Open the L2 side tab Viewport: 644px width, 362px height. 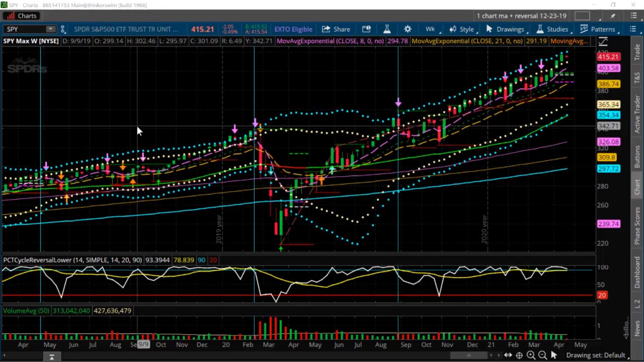point(637,304)
